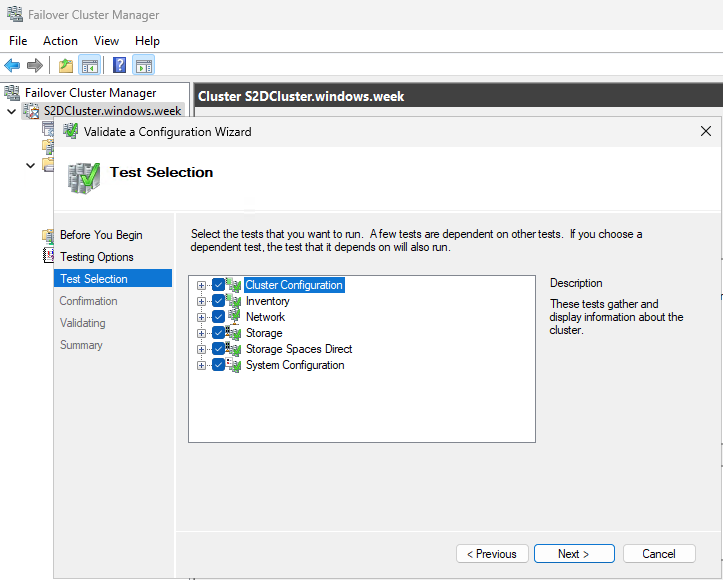Toggle the Show/Hide Action Pane icon
The height and width of the screenshot is (580, 723).
click(x=143, y=65)
